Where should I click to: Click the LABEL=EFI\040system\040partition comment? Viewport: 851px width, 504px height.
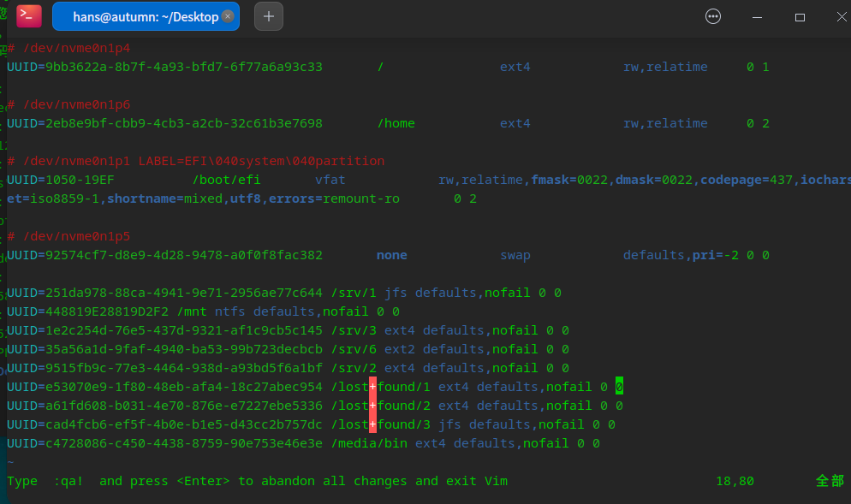click(x=261, y=161)
